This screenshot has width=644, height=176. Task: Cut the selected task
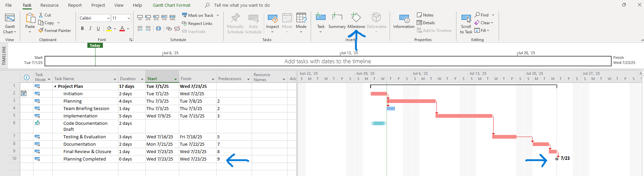point(45,15)
